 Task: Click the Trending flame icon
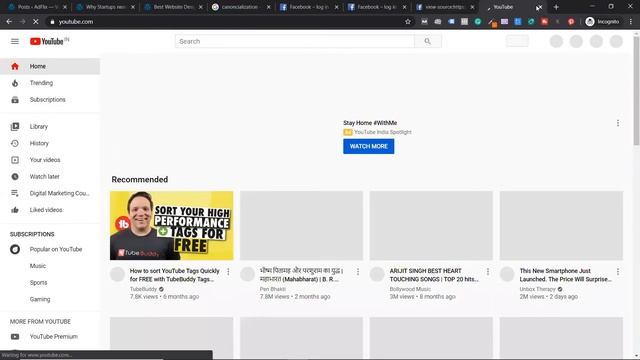coord(15,83)
